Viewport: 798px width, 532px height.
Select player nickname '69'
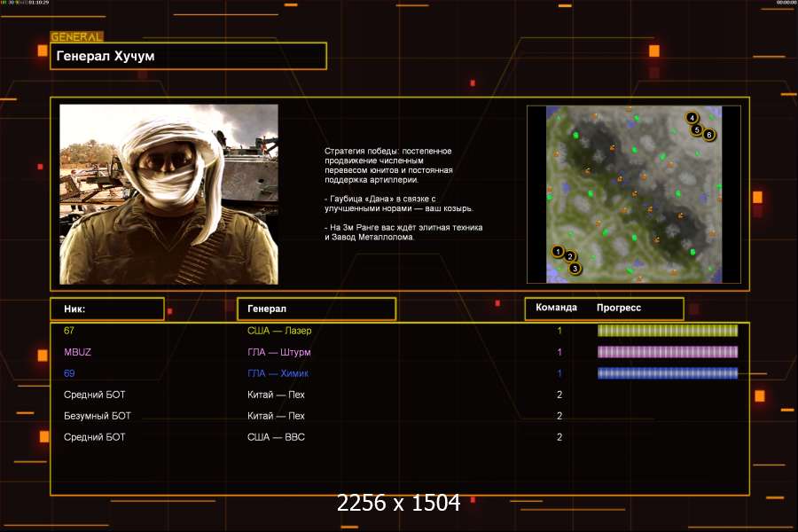pyautogui.click(x=69, y=373)
